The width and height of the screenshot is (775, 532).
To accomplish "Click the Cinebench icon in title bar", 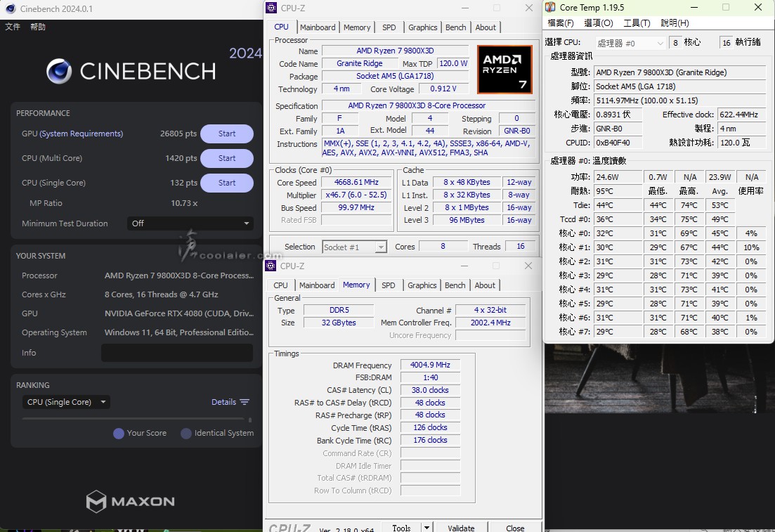I will pos(11,9).
